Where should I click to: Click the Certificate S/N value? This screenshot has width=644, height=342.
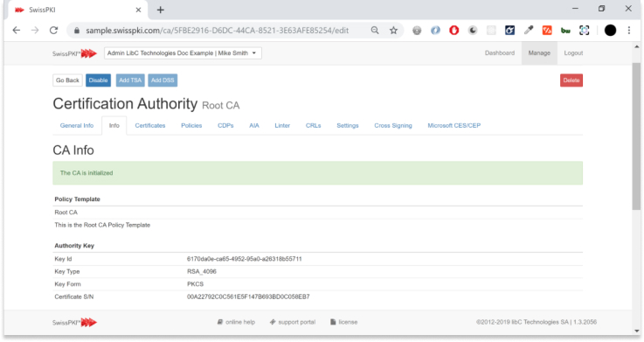tap(248, 297)
